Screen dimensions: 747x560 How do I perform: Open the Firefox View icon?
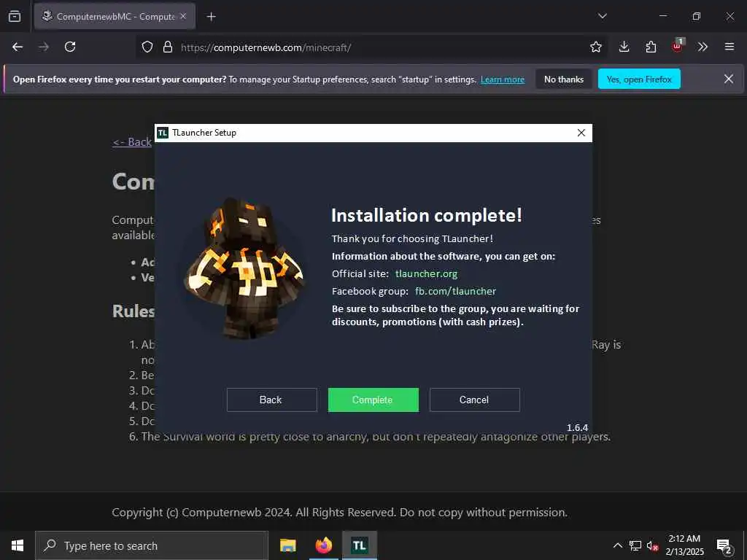coord(15,16)
